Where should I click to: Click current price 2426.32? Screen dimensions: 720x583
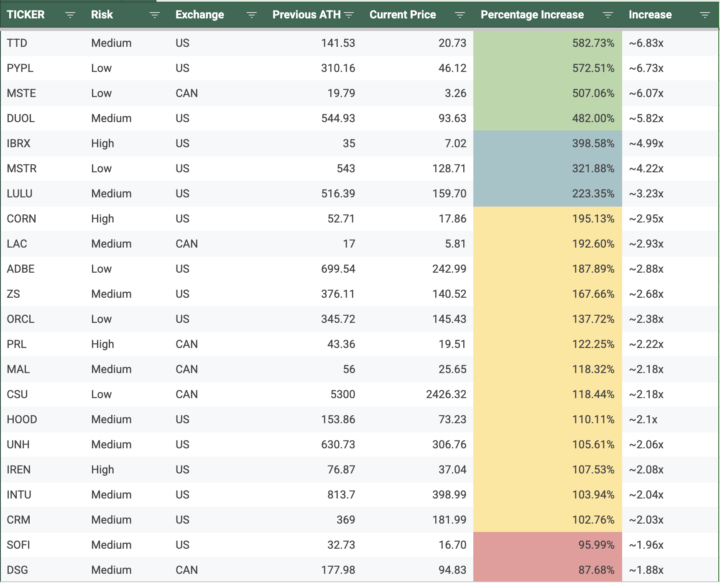(x=418, y=394)
